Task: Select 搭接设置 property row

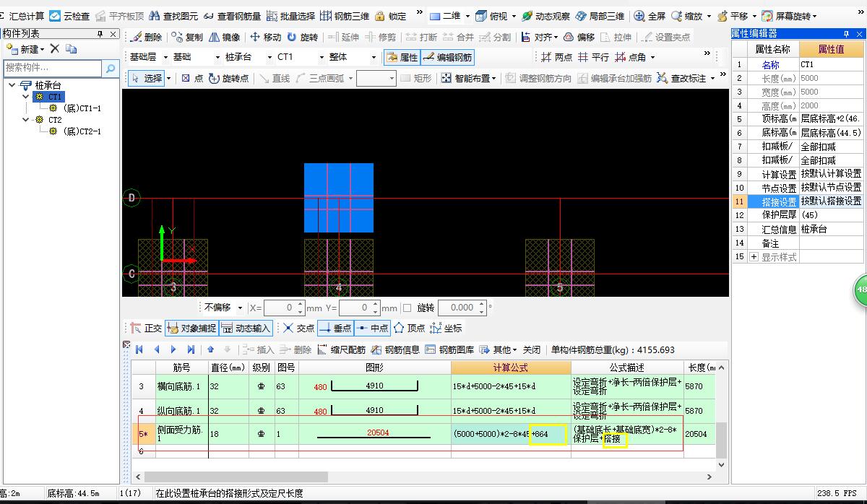Action: 779,201
